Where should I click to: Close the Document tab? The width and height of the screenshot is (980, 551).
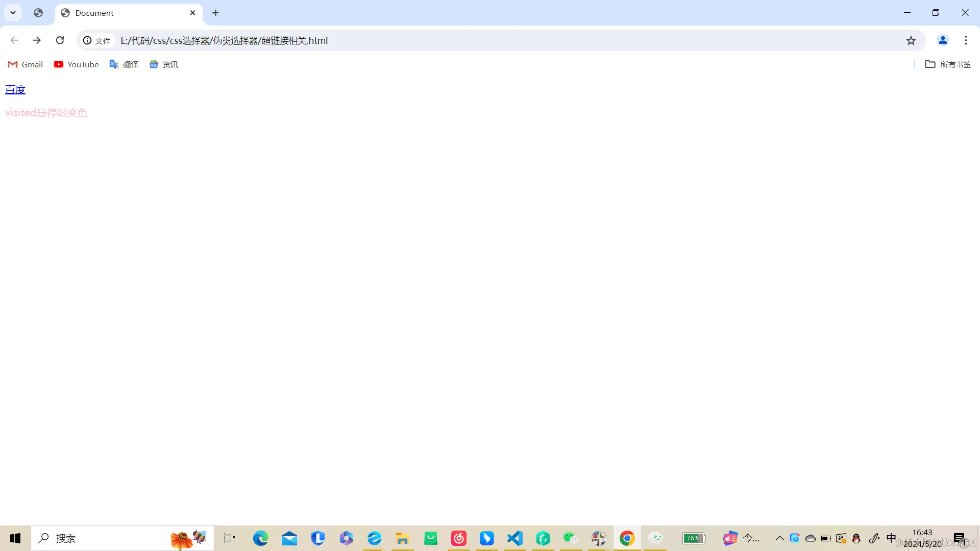point(192,13)
